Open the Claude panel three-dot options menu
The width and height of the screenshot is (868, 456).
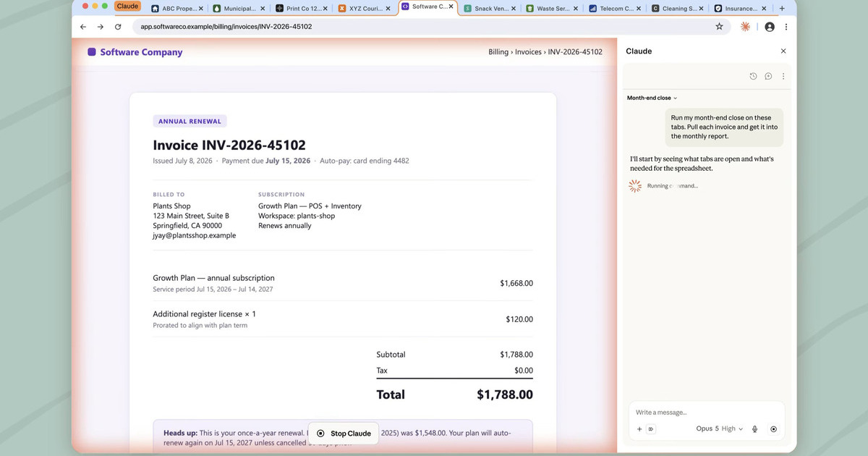coord(783,76)
